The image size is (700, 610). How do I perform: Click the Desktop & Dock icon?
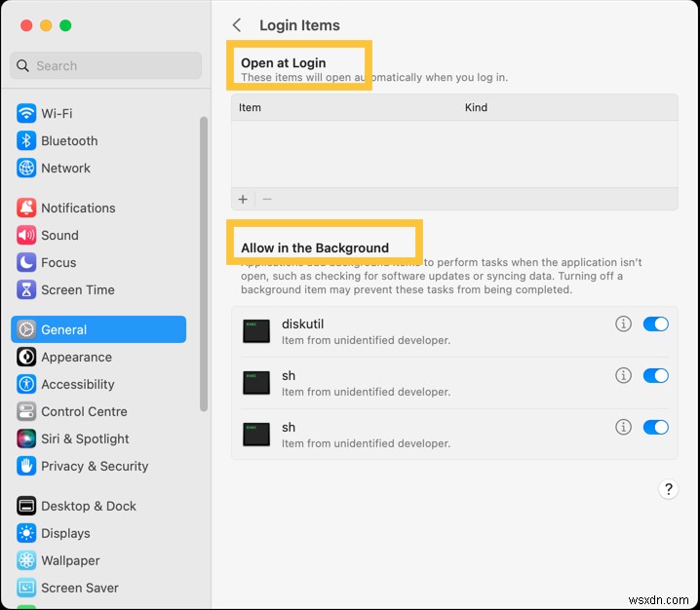[26, 506]
